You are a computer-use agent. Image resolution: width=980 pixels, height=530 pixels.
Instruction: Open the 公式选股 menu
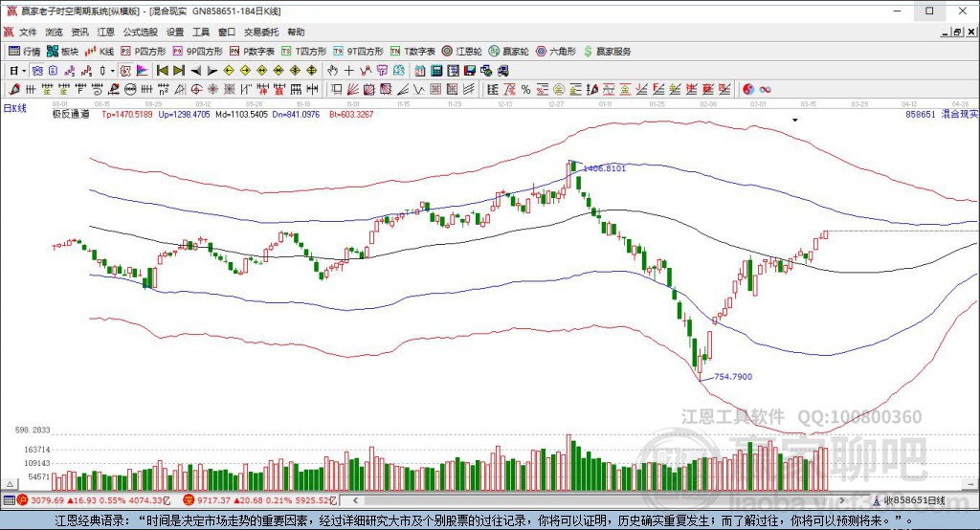pos(140,32)
